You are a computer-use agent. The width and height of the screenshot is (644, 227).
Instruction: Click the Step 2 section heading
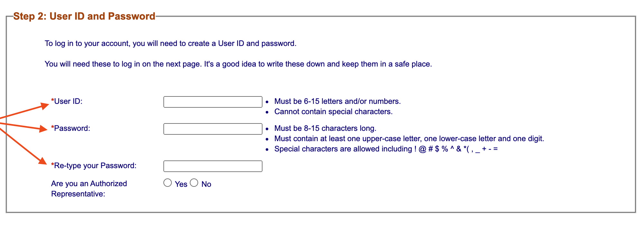[x=84, y=16]
